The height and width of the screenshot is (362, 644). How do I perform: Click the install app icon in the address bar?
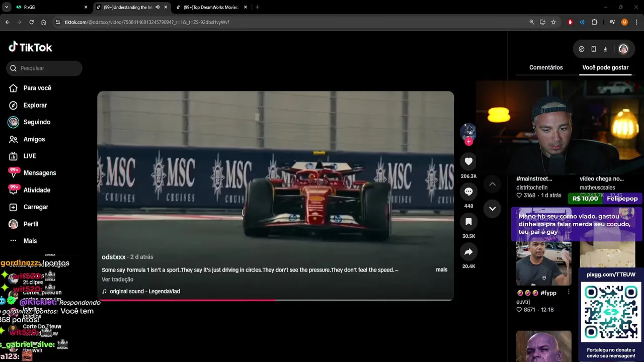pyautogui.click(x=542, y=22)
